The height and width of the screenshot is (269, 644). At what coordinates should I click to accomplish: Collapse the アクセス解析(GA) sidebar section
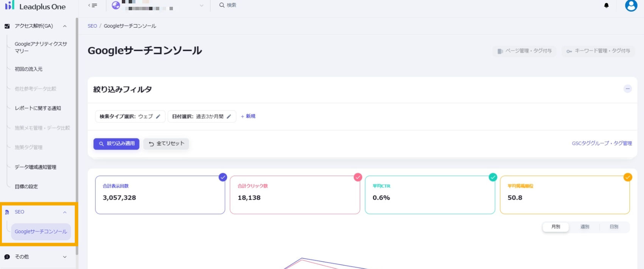pyautogui.click(x=65, y=26)
